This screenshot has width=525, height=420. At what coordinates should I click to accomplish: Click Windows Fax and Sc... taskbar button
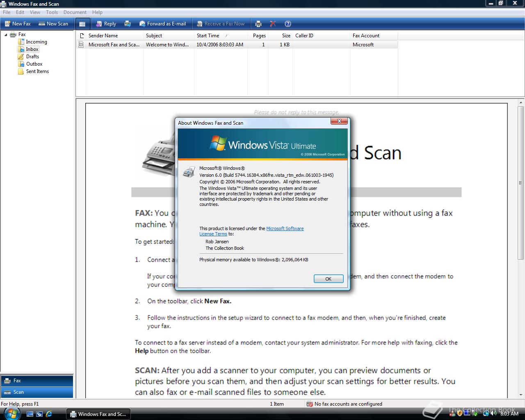98,414
